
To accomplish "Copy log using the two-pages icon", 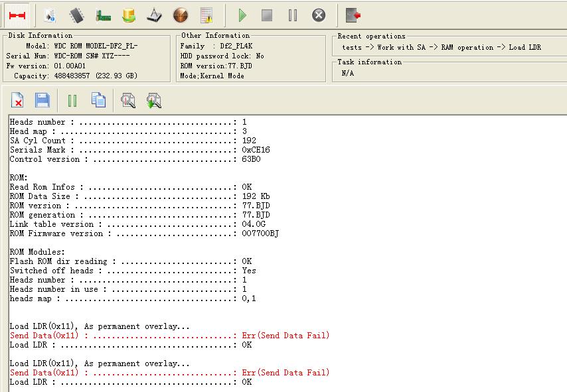I will point(98,100).
